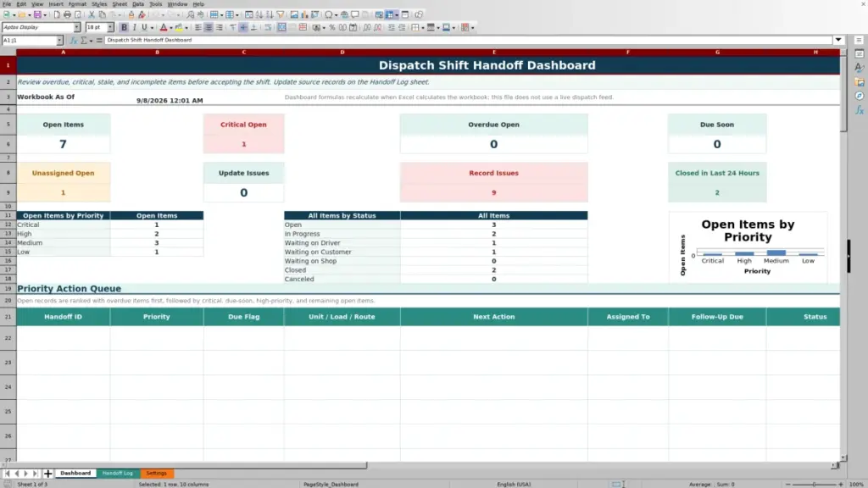Toggle Italic formatting
This screenshot has height=488, width=868.
tap(135, 28)
